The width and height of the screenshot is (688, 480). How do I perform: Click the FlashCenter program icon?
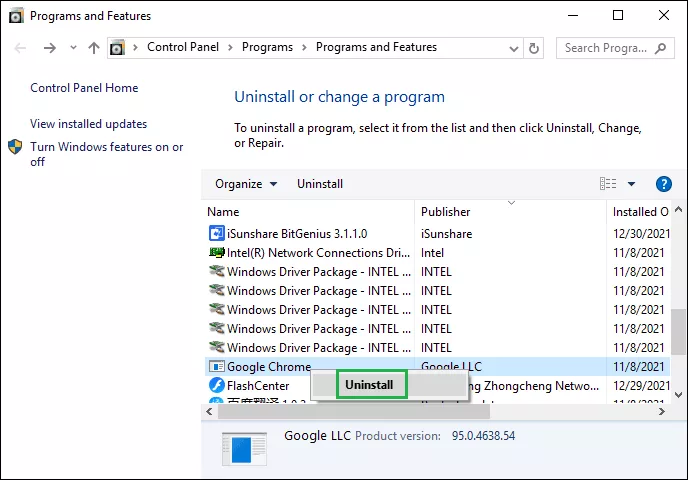(x=217, y=385)
